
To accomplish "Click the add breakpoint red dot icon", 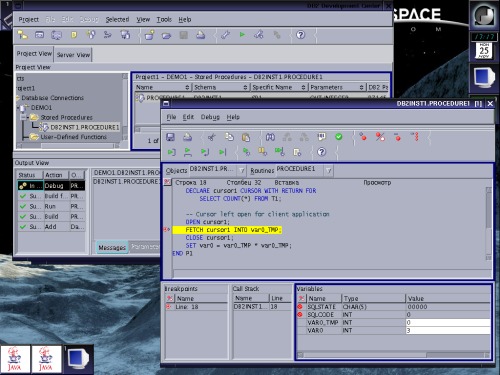I will [363, 137].
